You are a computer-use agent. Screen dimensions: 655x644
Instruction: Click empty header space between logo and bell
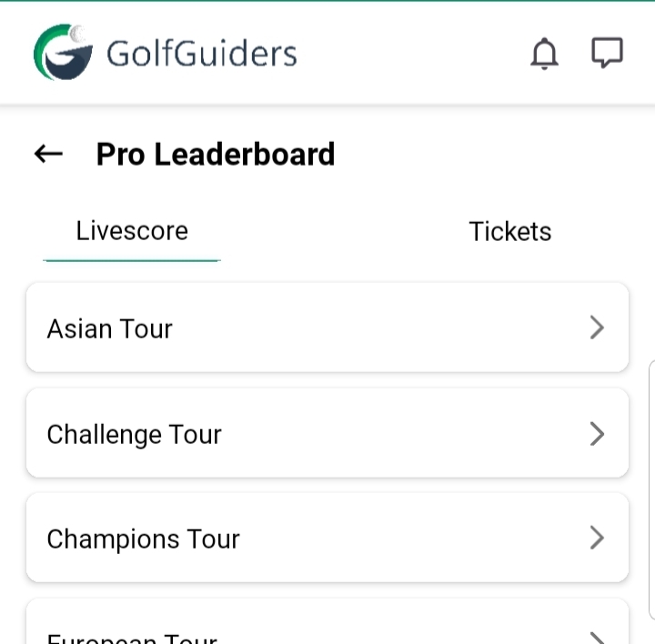pos(409,54)
